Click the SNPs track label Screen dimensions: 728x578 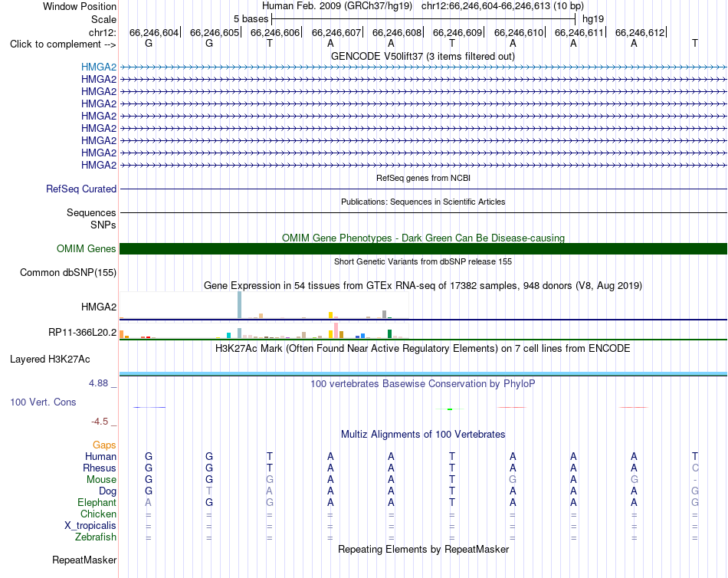[x=103, y=225]
